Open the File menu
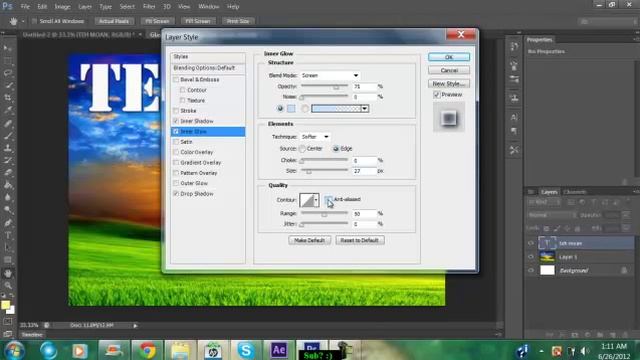Image resolution: width=640 pixels, height=360 pixels. (x=25, y=7)
